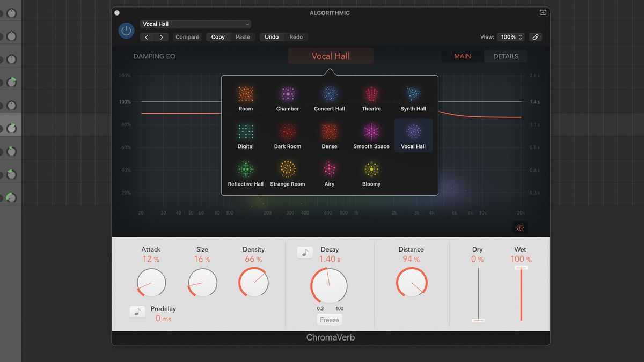Screen dimensions: 644x362
Task: Open the View zoom percentage selector
Action: 509,37
